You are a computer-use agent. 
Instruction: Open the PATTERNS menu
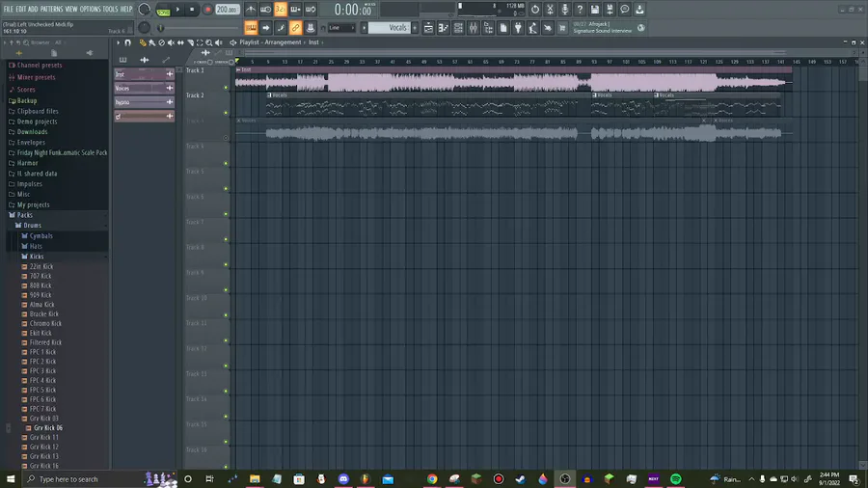tap(51, 10)
